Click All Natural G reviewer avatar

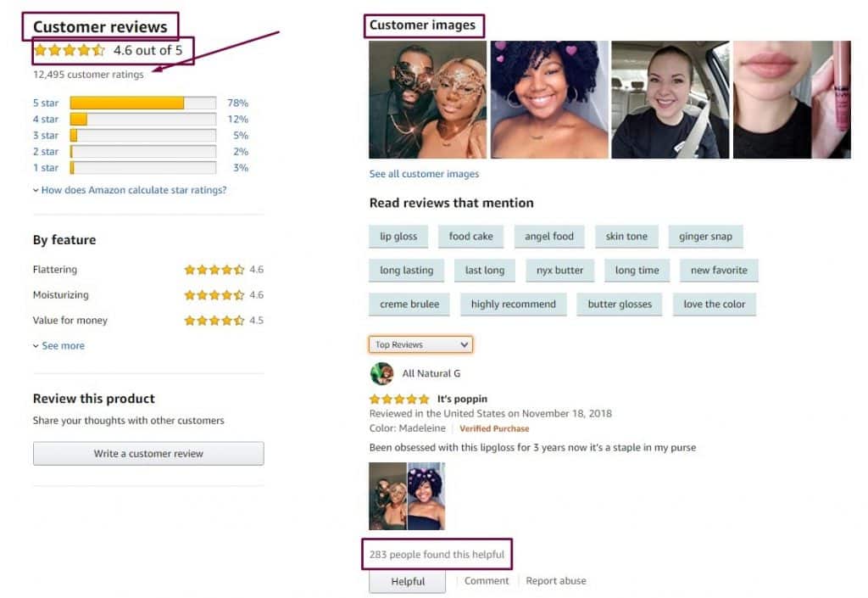381,374
